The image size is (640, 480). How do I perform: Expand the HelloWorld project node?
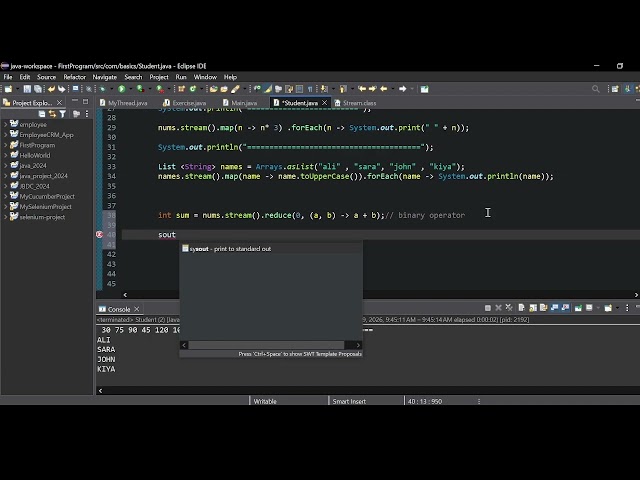[x=5, y=155]
